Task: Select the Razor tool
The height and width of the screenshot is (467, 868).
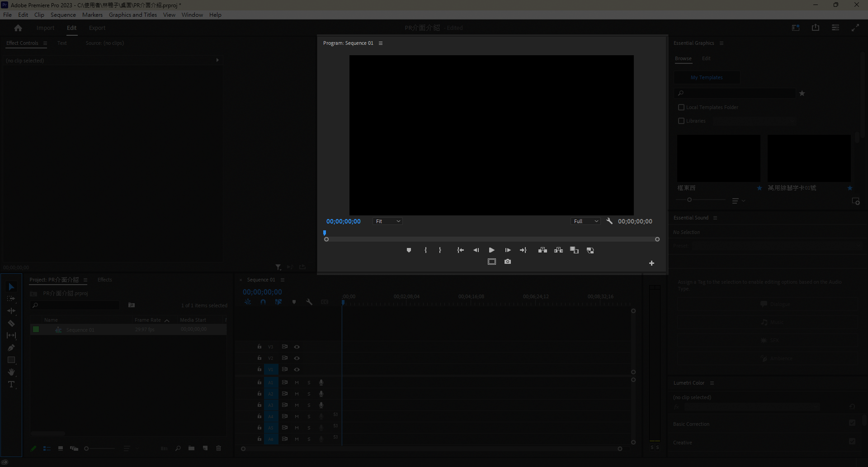Action: tap(11, 324)
